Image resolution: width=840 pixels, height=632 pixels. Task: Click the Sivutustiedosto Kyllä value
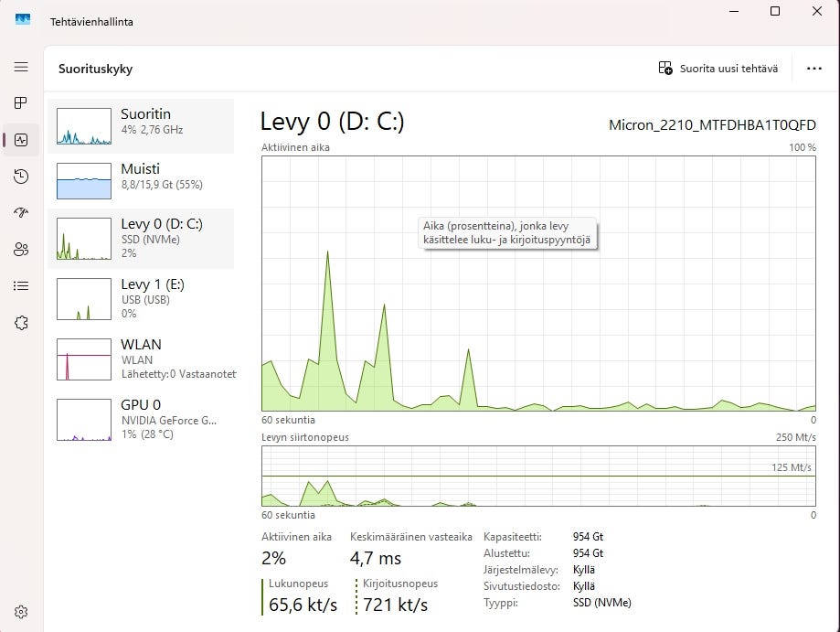tap(584, 586)
